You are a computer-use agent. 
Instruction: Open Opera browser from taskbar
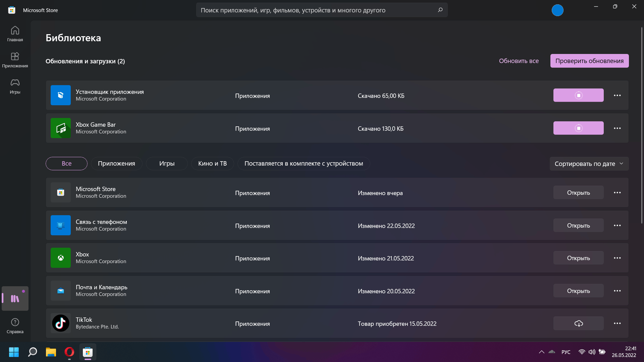click(x=69, y=352)
